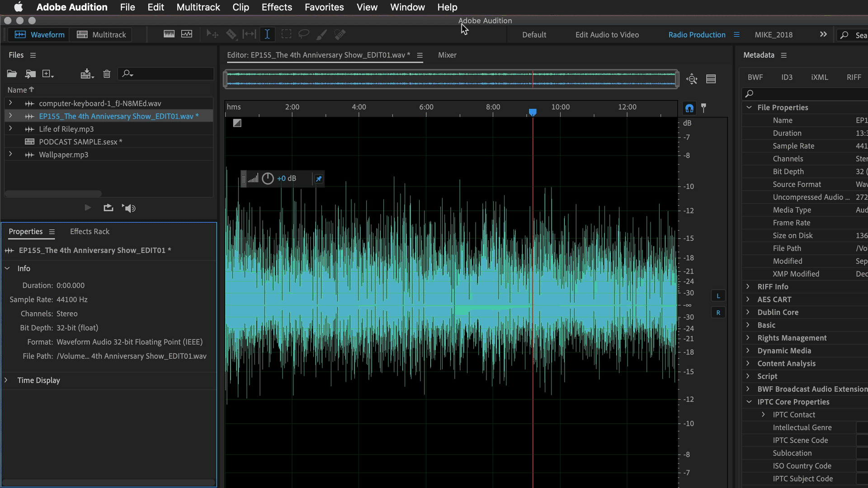868x488 pixels.
Task: Show the Spectral Frequency Display
Action: coord(169,34)
